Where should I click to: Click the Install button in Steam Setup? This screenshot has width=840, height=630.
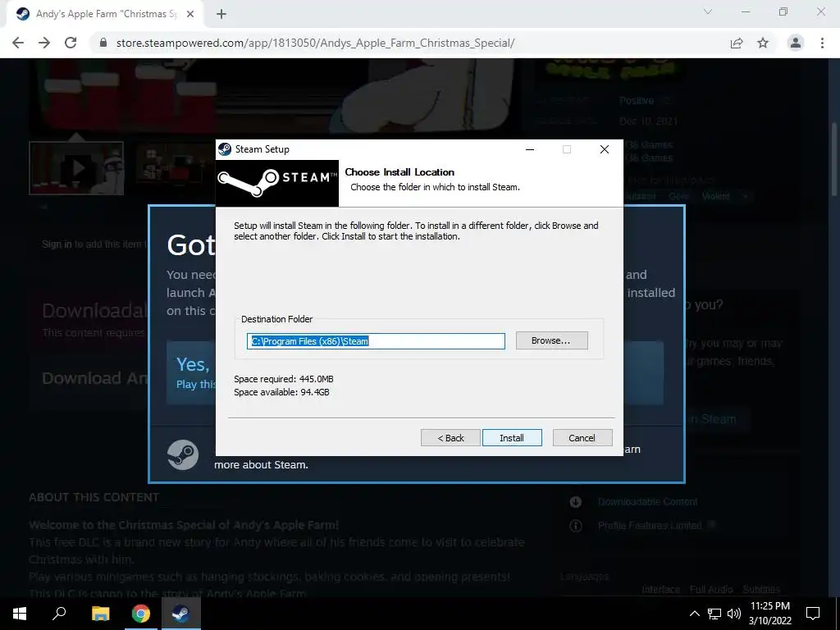pyautogui.click(x=512, y=438)
